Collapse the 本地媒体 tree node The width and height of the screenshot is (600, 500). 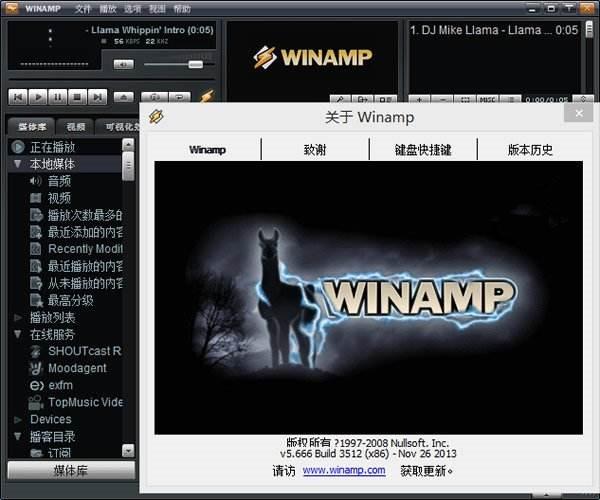[17, 164]
